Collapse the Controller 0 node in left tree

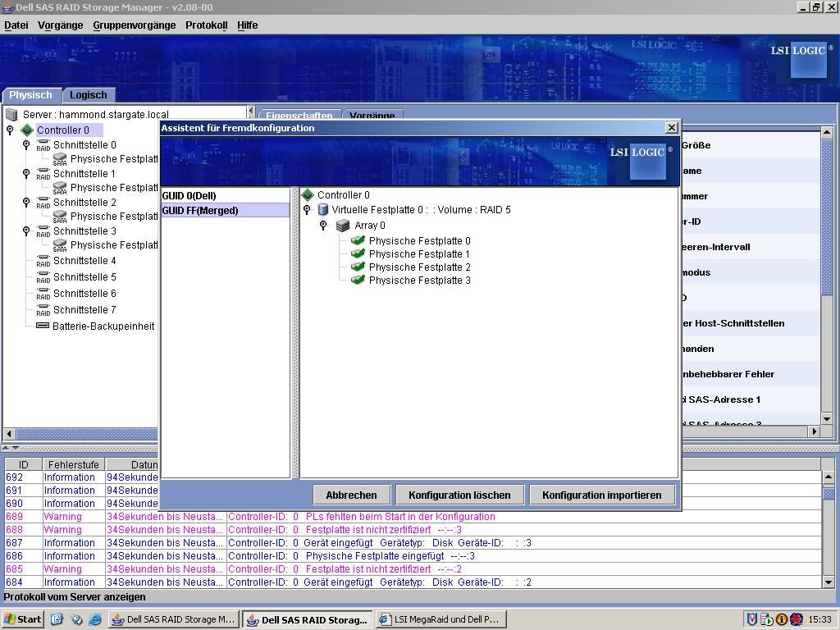(x=10, y=130)
